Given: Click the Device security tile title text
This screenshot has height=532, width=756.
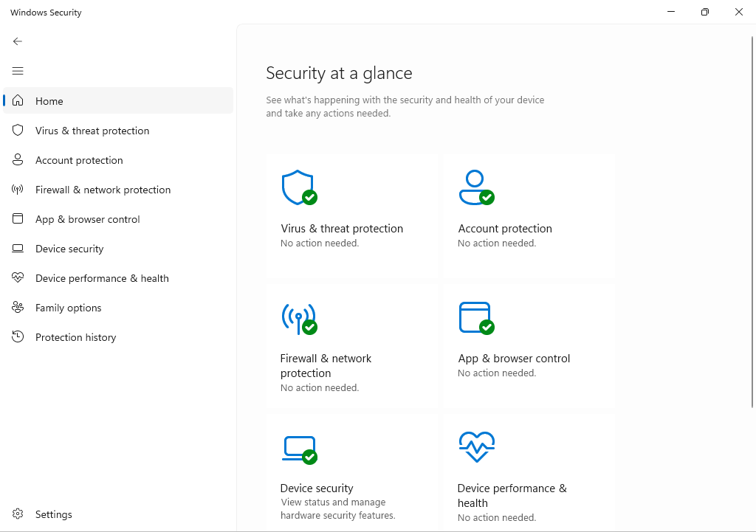Looking at the screenshot, I should pyautogui.click(x=317, y=488).
